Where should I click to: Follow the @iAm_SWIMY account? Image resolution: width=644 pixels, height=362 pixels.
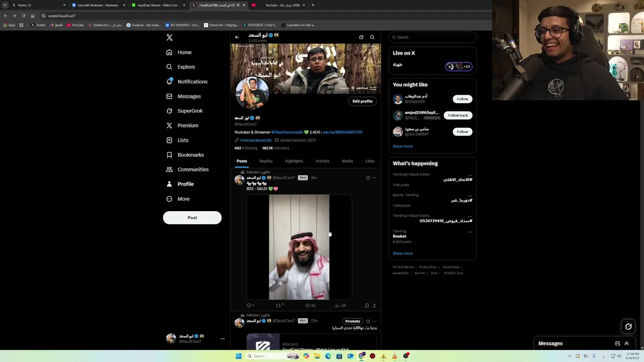tap(462, 132)
